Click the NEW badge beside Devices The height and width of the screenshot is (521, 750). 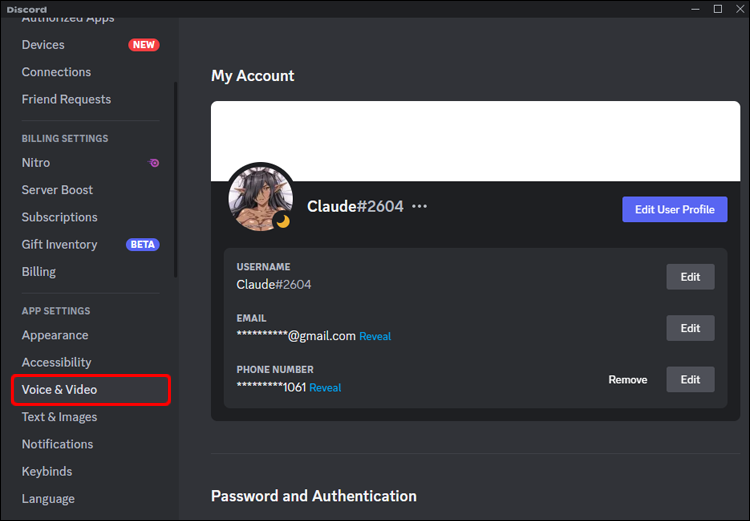pyautogui.click(x=143, y=45)
